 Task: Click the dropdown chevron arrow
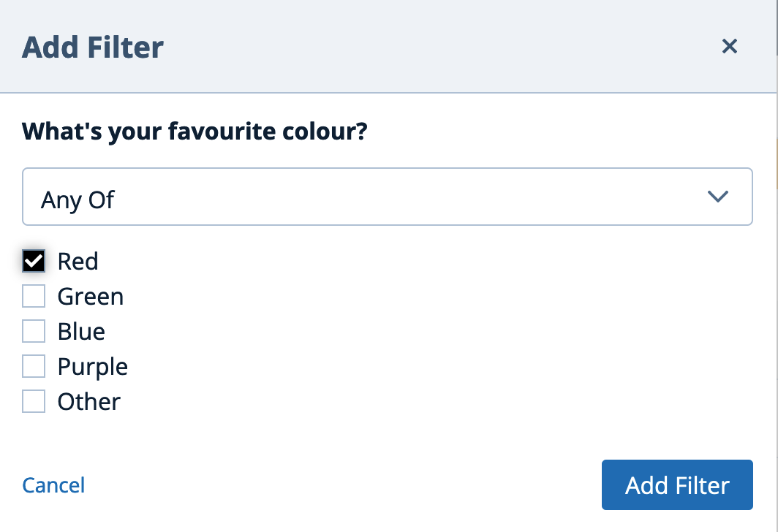[x=718, y=197]
